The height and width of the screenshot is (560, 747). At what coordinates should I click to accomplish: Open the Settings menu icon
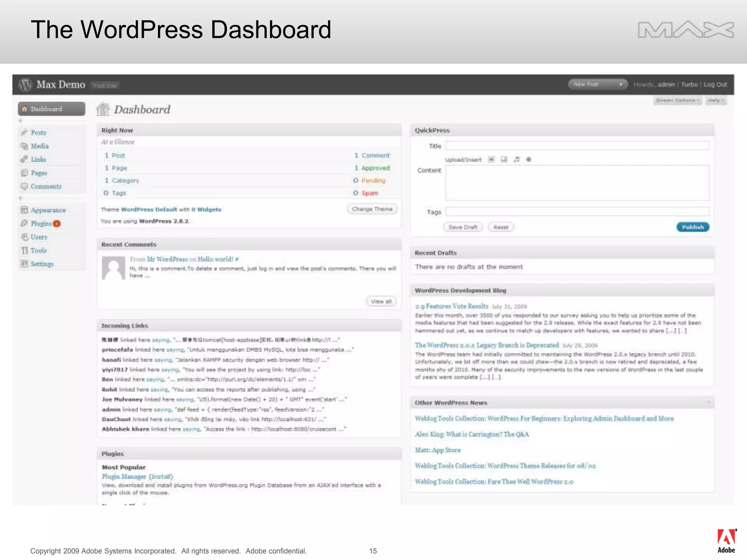[24, 264]
